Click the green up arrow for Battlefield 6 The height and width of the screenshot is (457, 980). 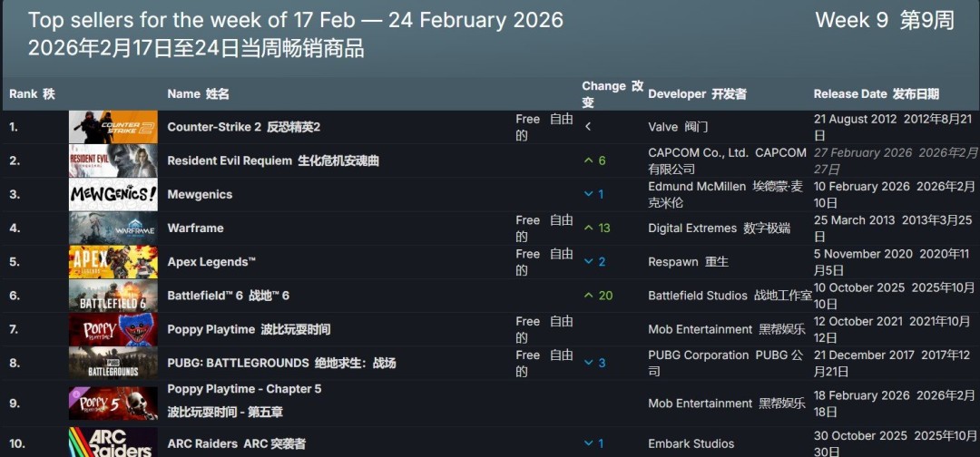589,296
